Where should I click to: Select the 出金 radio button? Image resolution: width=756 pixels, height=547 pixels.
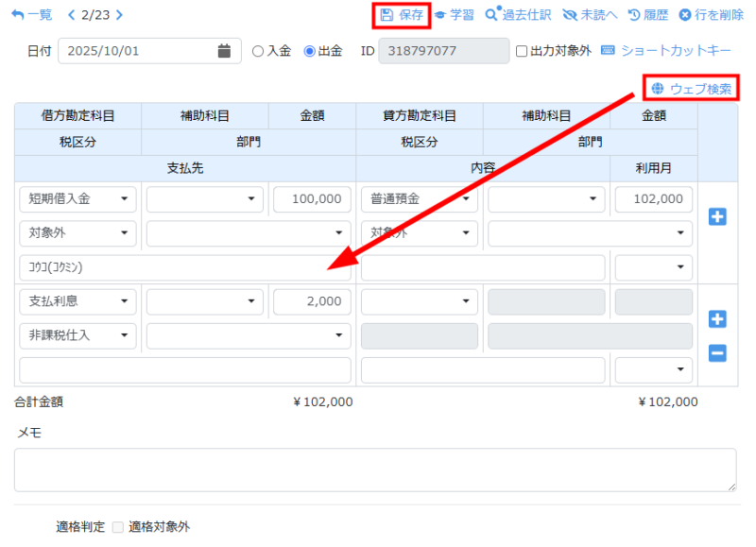pos(309,51)
